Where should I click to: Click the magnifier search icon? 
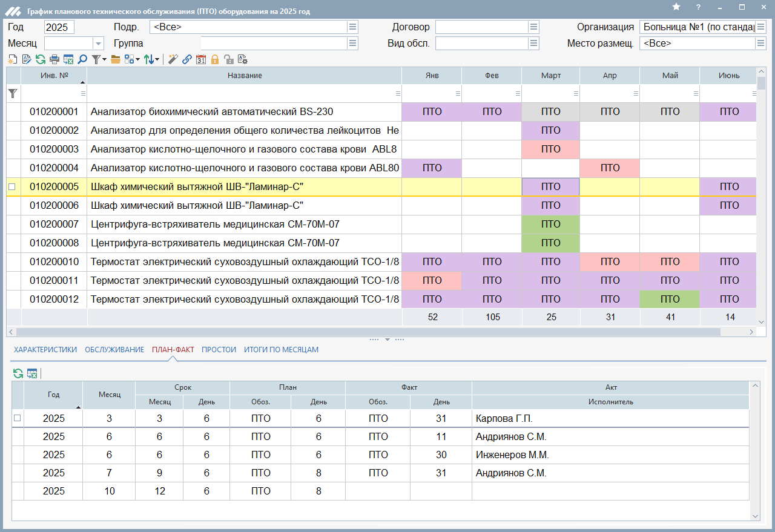pyautogui.click(x=82, y=59)
